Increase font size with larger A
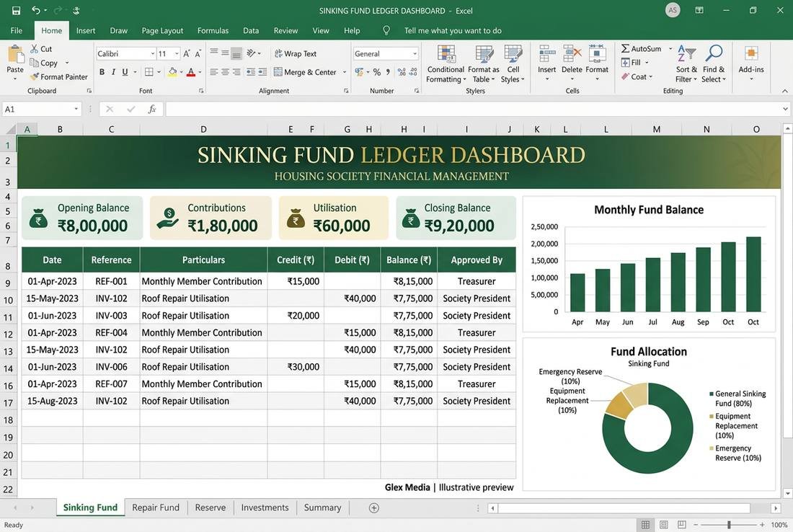 [x=187, y=53]
